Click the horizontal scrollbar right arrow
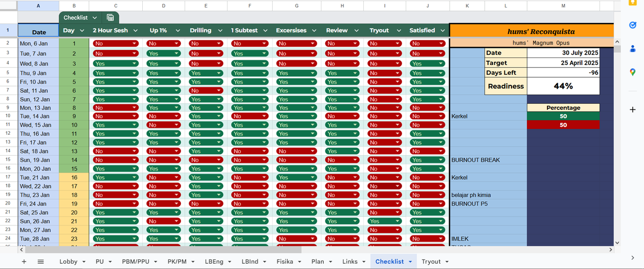644x269 pixels. (x=610, y=250)
